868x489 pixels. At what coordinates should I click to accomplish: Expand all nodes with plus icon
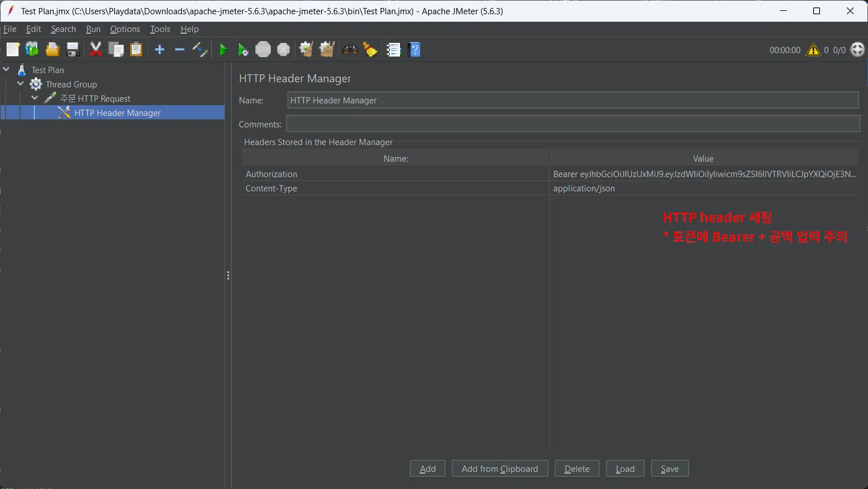tap(160, 50)
